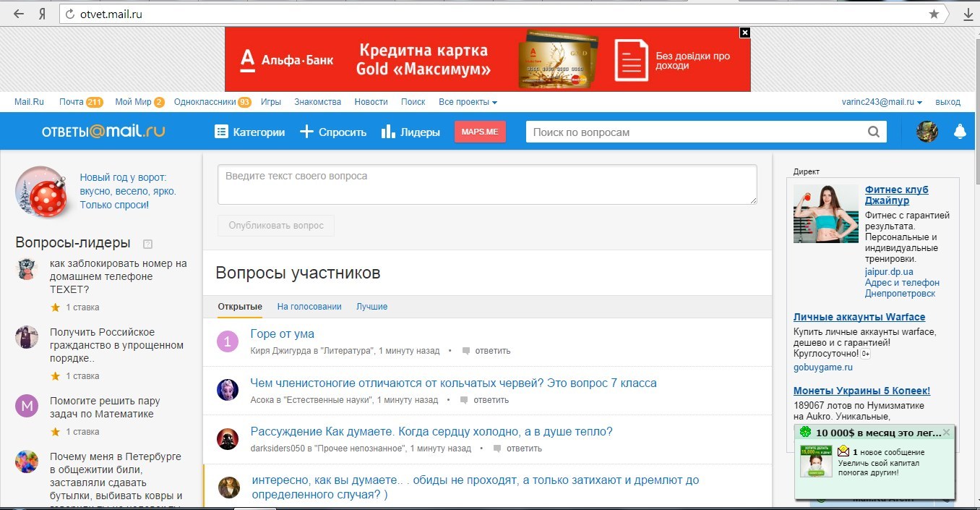Screen dimensions: 980x510
Task: Open 'как заблокировать номер' leader question
Action: [x=119, y=276]
